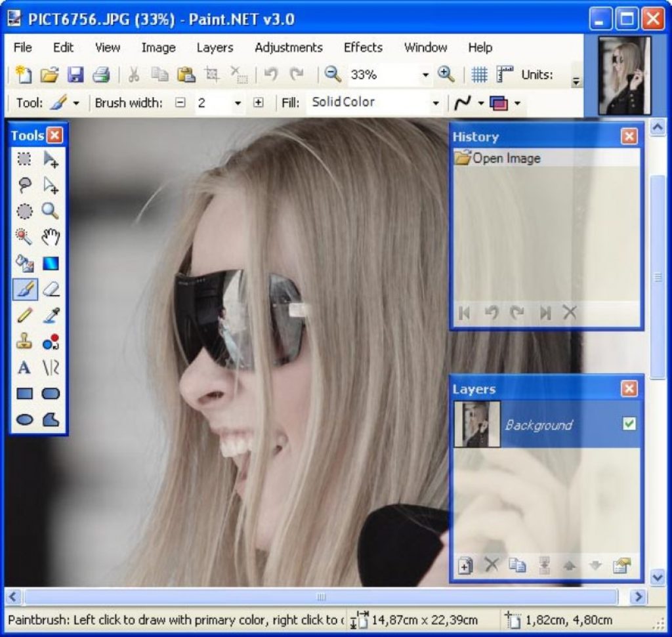
Task: Click Open Image history entry
Action: point(506,158)
